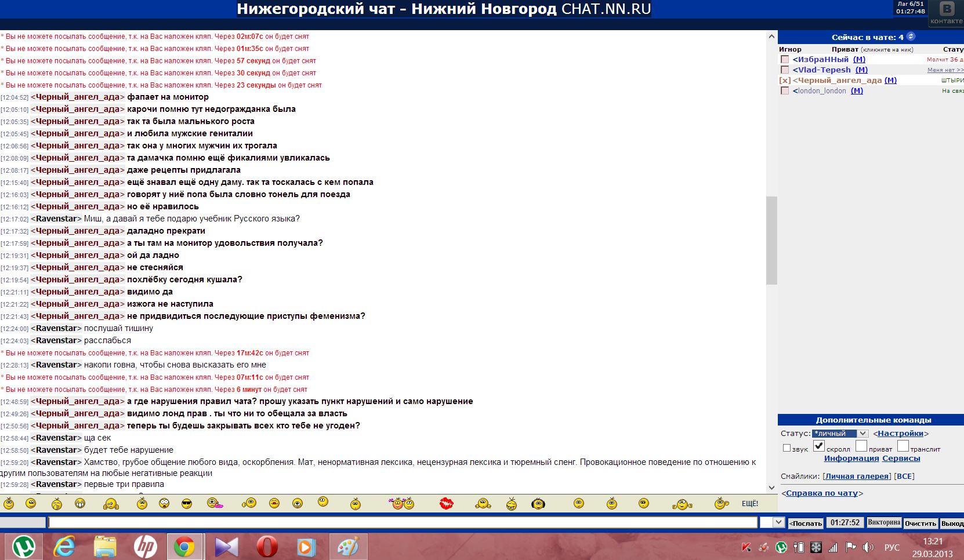Insert the sunglasses cool smiley
This screenshot has height=560, width=964.
187,504
